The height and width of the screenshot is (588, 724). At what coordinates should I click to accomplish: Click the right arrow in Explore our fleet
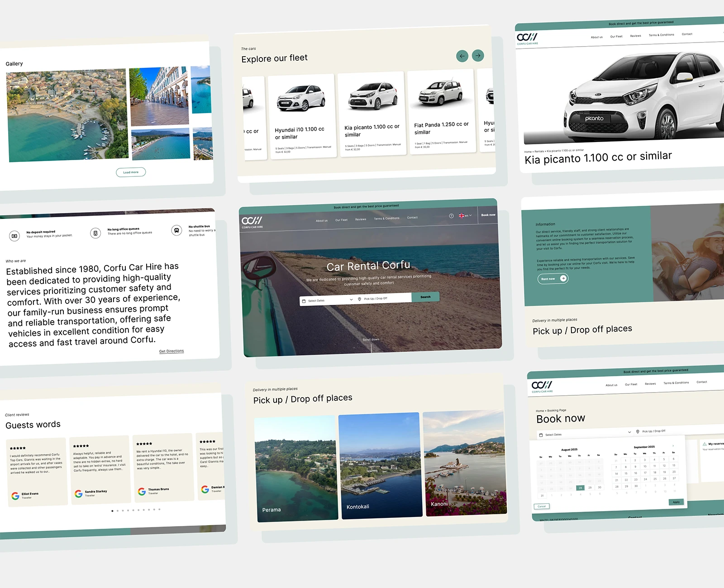pyautogui.click(x=478, y=56)
